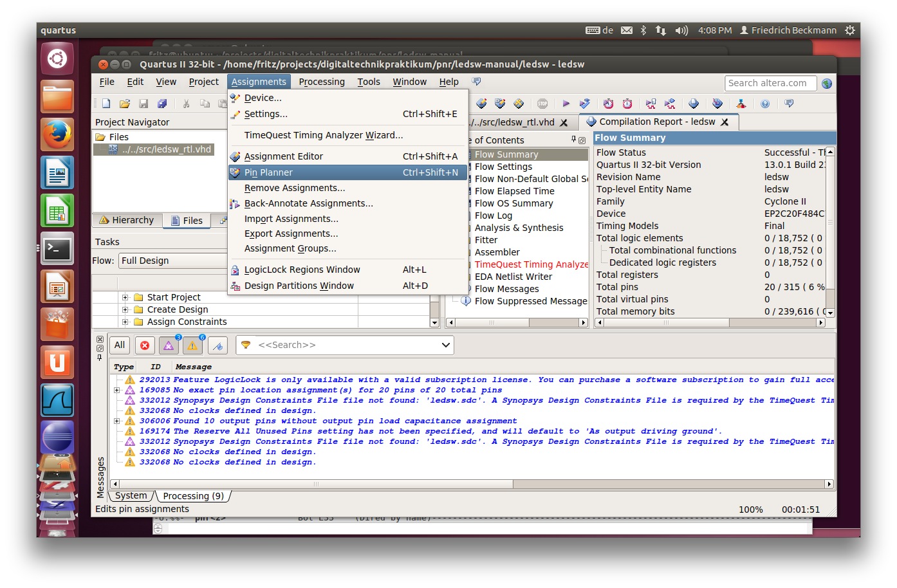This screenshot has width=897, height=588.
Task: Toggle the warning messages filter button
Action: point(192,345)
